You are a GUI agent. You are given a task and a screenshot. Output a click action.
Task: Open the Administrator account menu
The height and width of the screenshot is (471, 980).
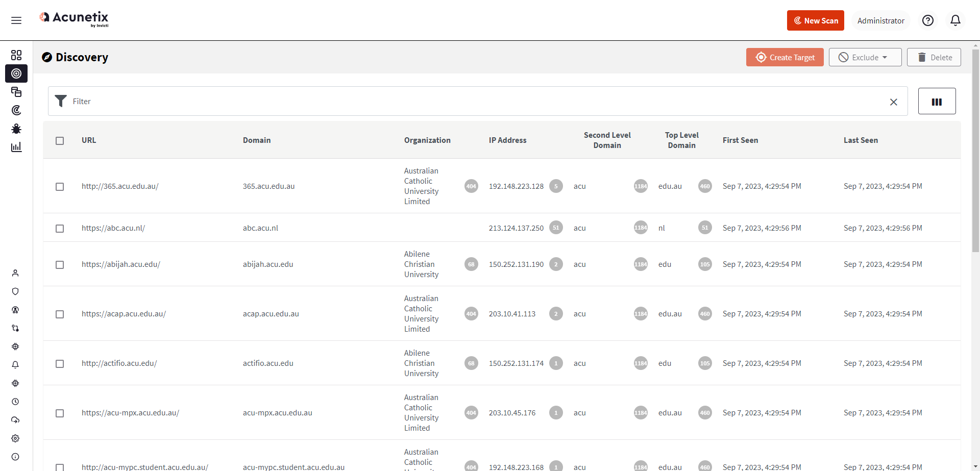pyautogui.click(x=880, y=21)
